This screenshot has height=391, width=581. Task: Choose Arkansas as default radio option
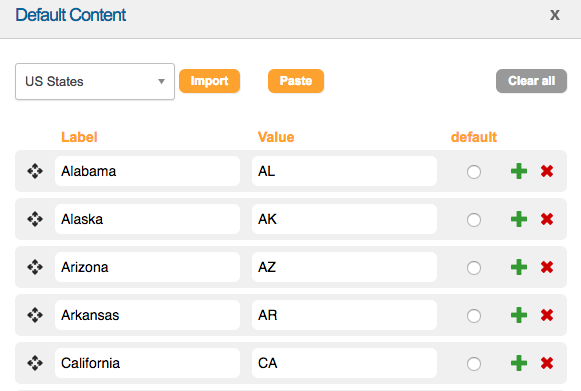(474, 316)
